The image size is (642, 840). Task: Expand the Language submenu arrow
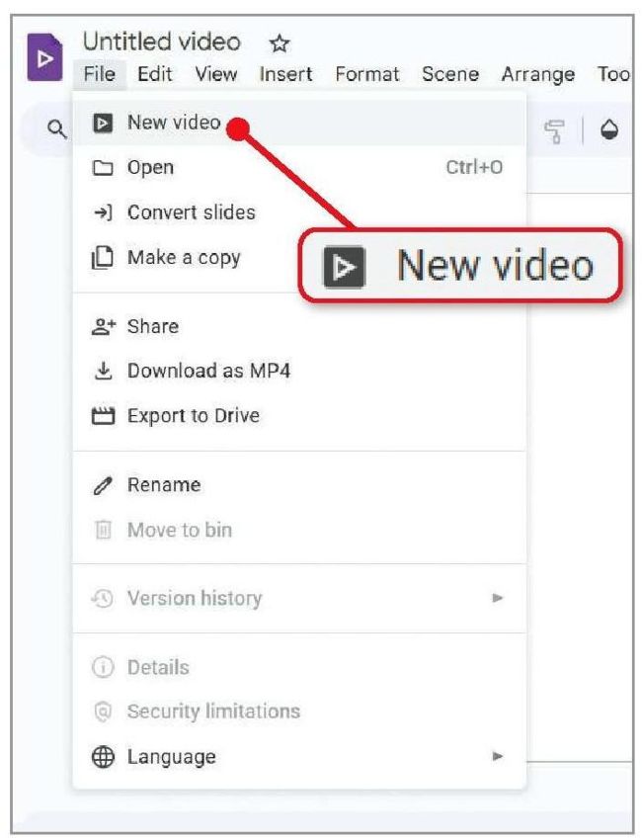coord(498,756)
